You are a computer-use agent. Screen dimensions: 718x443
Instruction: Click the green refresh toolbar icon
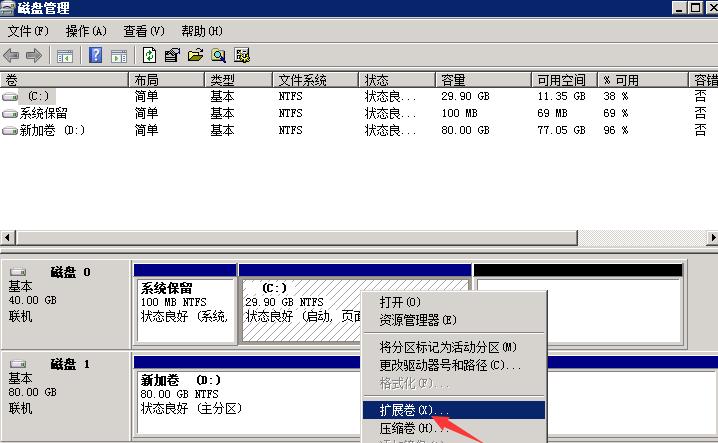(149, 55)
